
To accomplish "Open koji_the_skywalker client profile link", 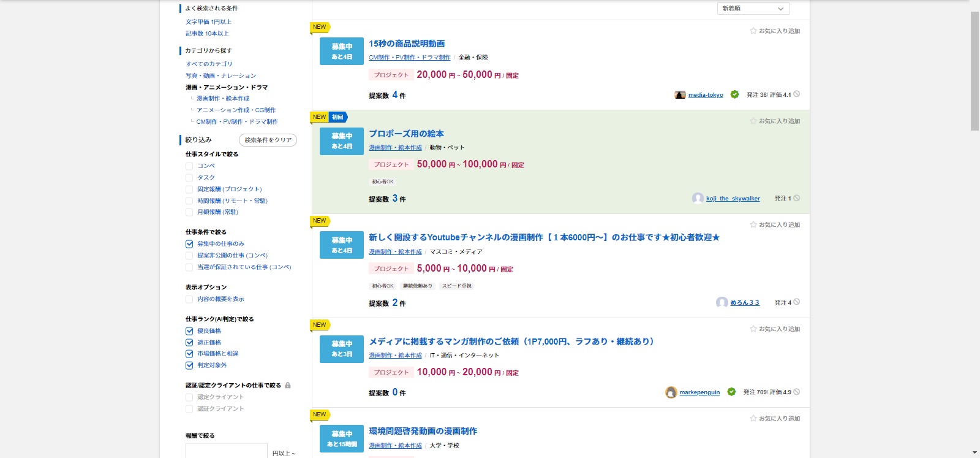I will 733,199.
